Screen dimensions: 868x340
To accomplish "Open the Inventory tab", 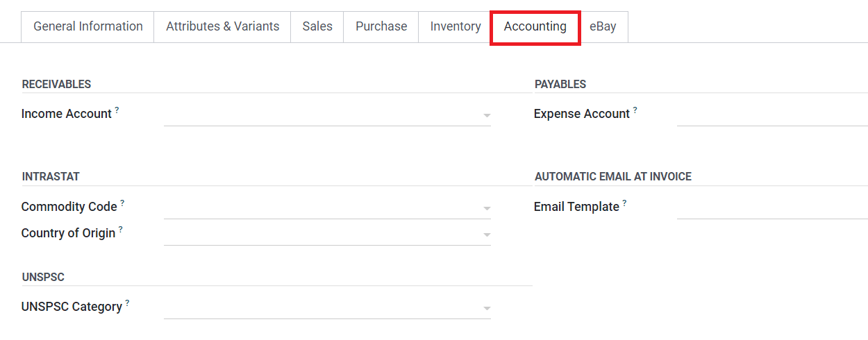I will pyautogui.click(x=456, y=26).
